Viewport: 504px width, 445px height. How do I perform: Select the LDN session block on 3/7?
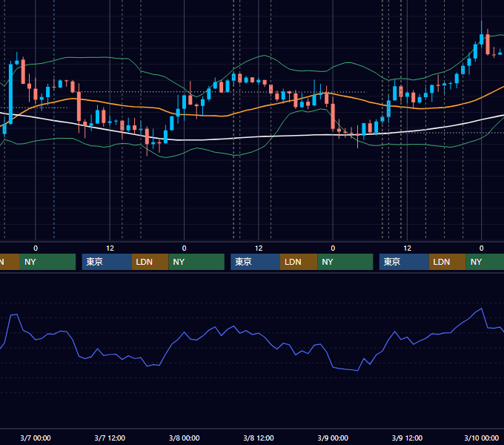tap(150, 262)
